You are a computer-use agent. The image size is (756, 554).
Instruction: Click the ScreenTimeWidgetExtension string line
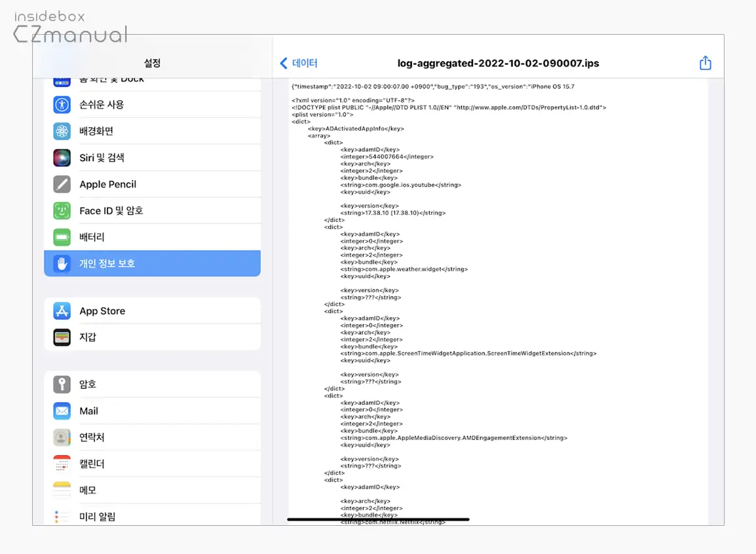coord(468,354)
